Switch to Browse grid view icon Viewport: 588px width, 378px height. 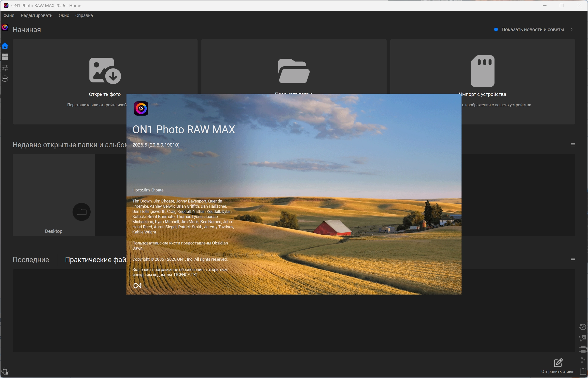[x=5, y=57]
